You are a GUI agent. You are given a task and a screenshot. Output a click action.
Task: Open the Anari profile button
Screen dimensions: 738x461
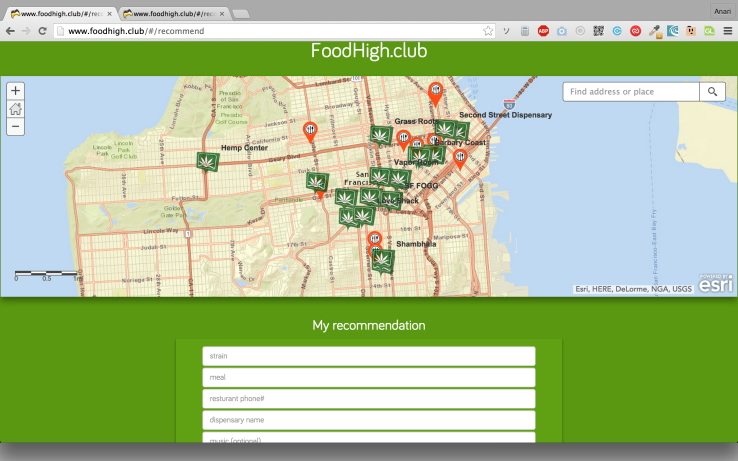click(722, 11)
